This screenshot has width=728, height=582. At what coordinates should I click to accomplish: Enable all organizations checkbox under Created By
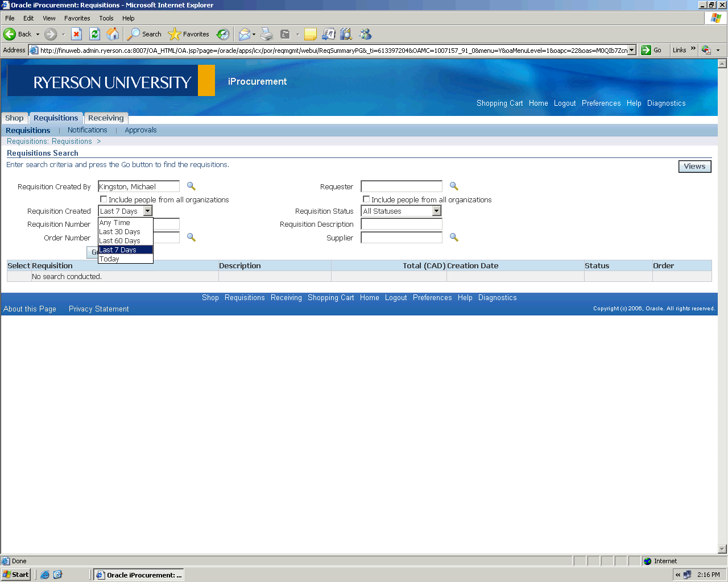(x=104, y=199)
